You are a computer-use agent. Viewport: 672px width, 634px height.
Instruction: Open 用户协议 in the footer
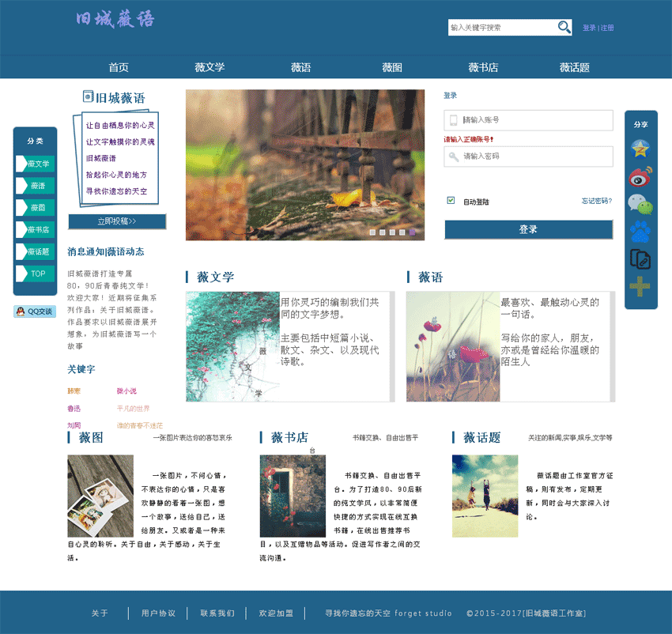[159, 613]
